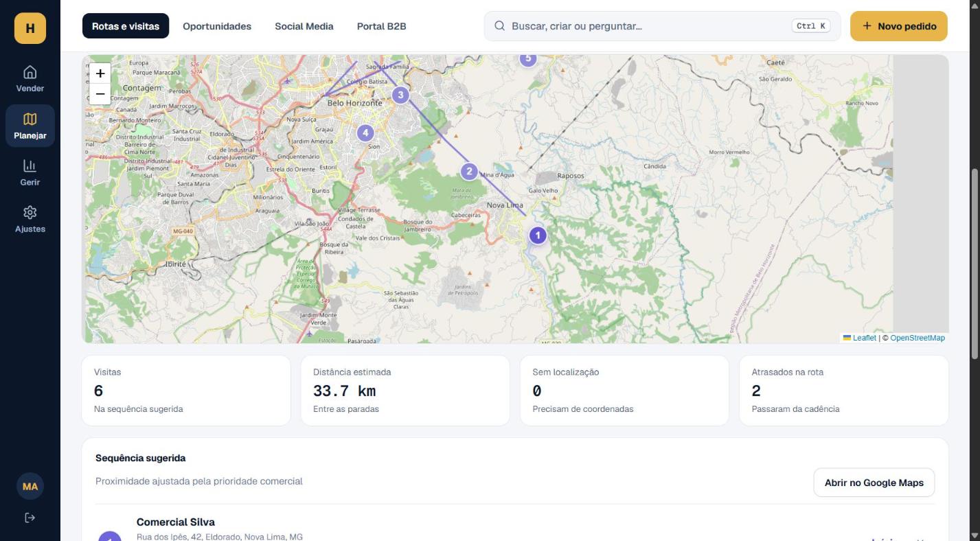The width and height of the screenshot is (980, 541).
Task: Open Ajustes settings gear
Action: point(30,220)
